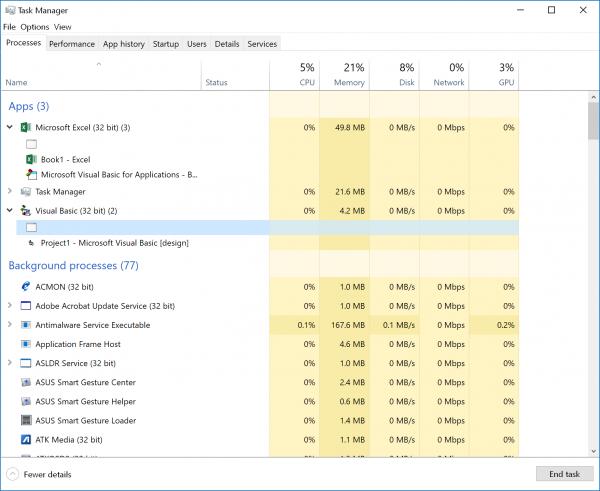600x491 pixels.
Task: Click the End task button
Action: tap(564, 474)
